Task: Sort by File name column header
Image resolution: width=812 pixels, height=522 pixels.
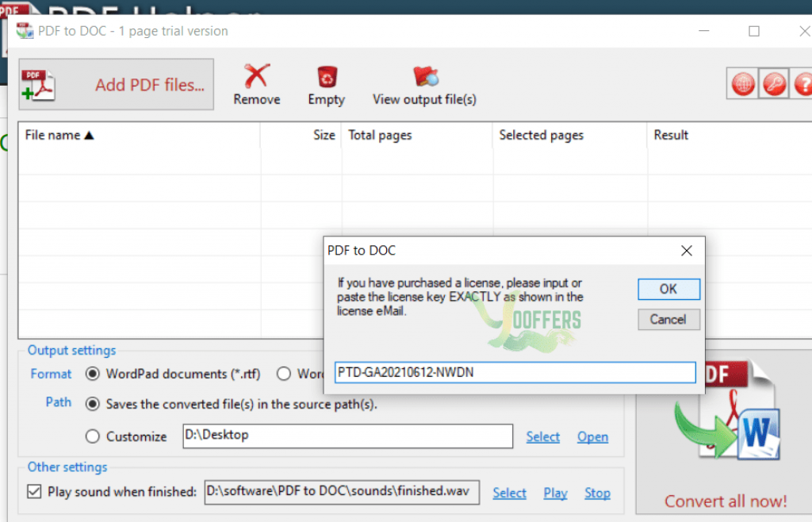Action: click(x=139, y=135)
